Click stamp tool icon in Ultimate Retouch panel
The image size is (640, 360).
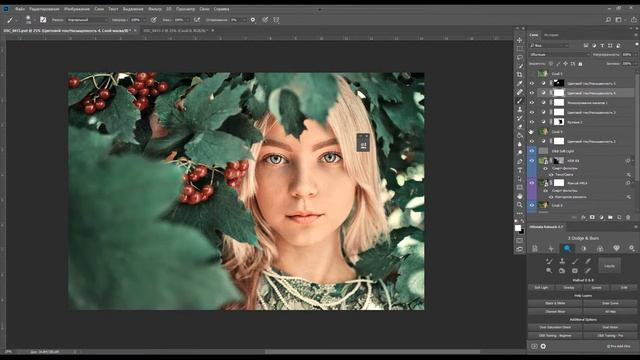click(562, 261)
